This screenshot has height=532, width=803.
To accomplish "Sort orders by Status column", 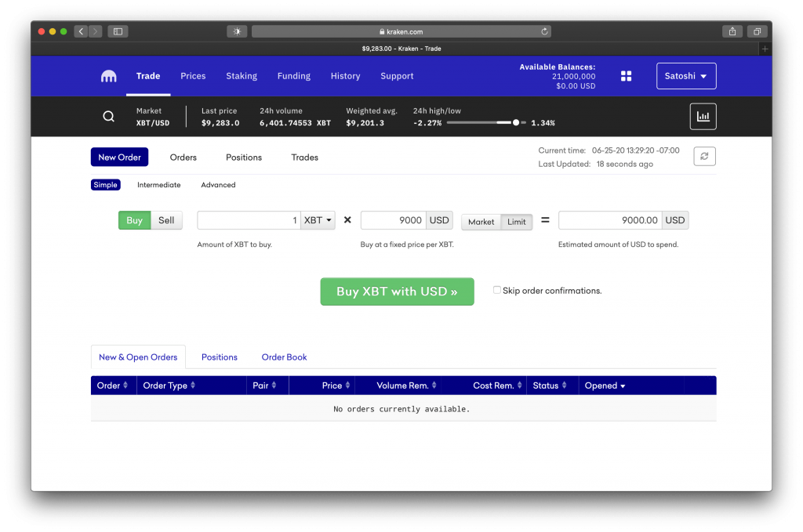I will point(550,385).
